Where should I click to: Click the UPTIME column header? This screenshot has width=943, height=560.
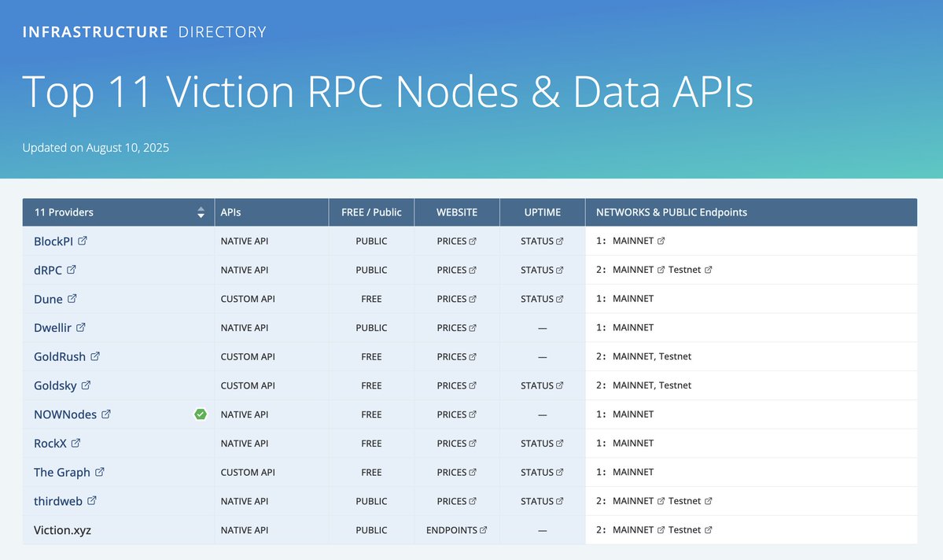point(542,212)
